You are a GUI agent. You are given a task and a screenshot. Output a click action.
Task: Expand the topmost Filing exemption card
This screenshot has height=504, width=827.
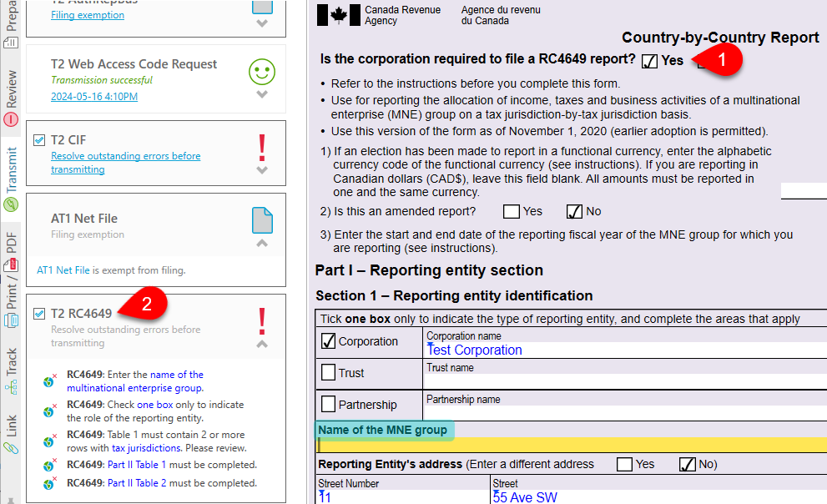262,23
